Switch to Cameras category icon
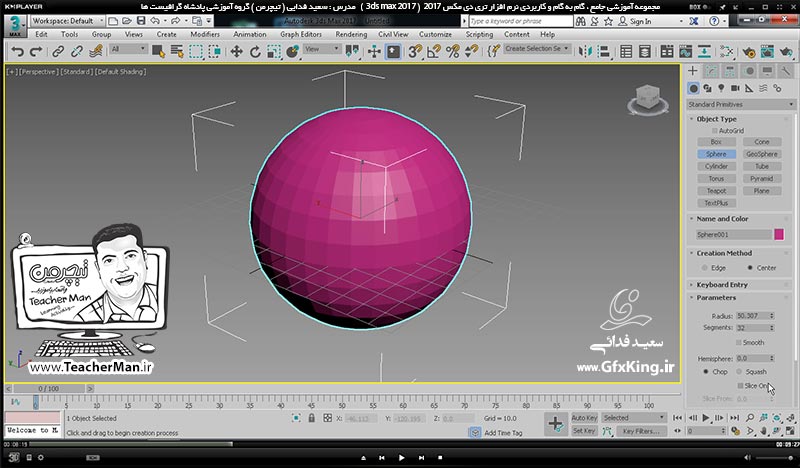Screen dimensions: 800x468 pyautogui.click(x=735, y=88)
